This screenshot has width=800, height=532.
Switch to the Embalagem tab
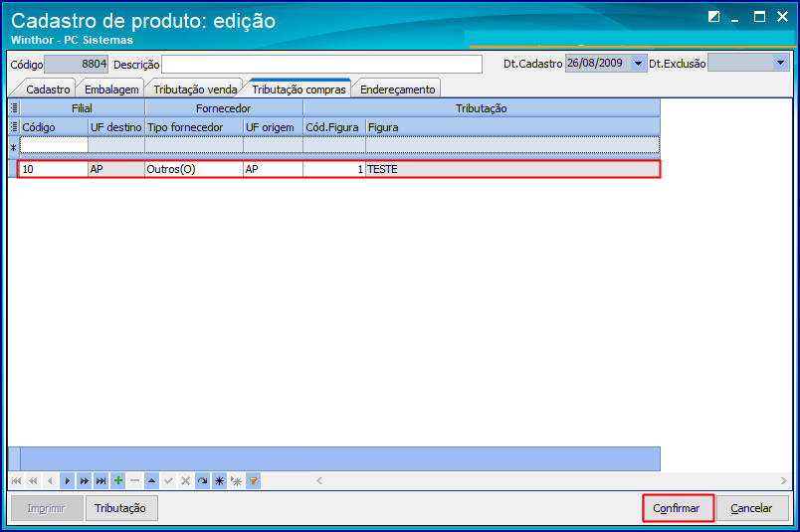pyautogui.click(x=111, y=89)
